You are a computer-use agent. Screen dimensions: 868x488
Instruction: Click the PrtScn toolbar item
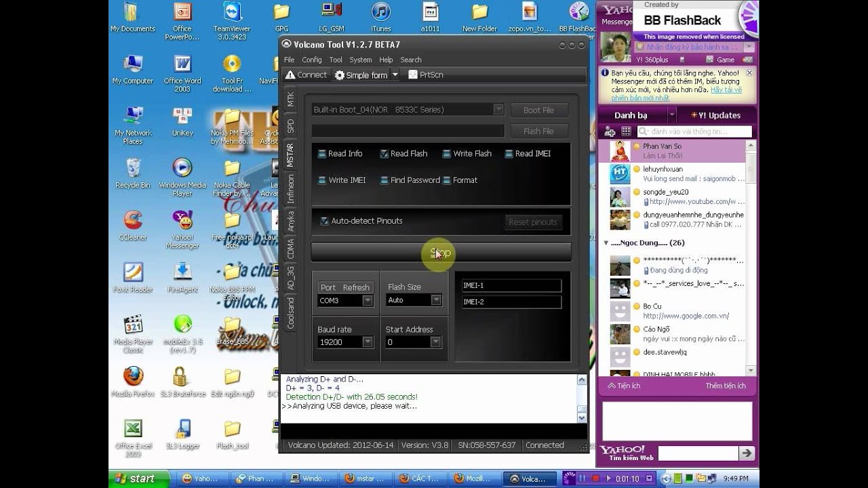click(x=426, y=75)
